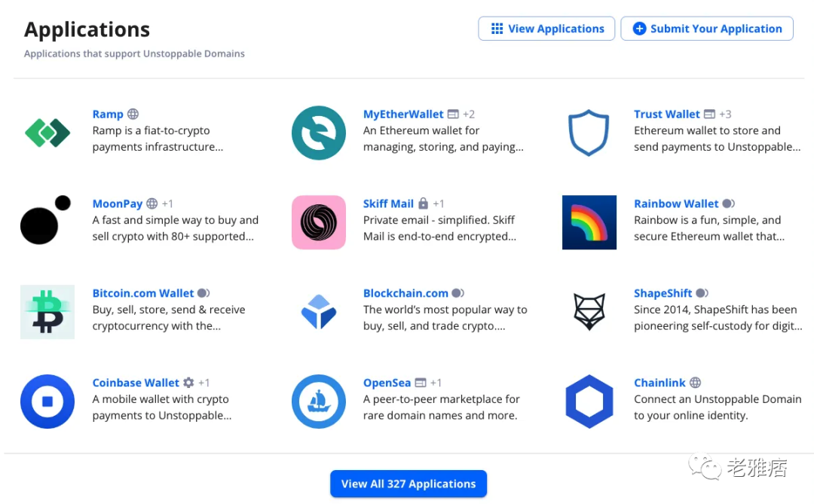The image size is (814, 504).
Task: Click the Coinbase Wallet blue circle logo
Action: [x=47, y=402]
